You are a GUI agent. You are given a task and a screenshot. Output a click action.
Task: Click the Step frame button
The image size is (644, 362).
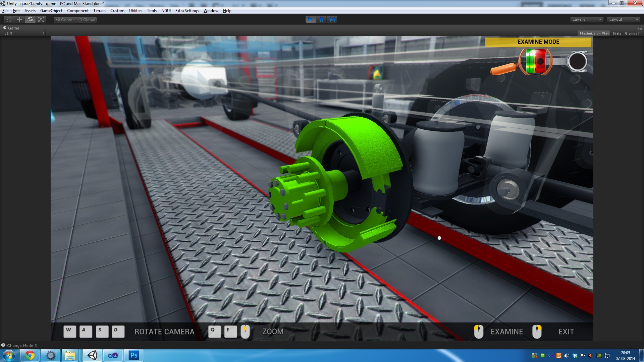pyautogui.click(x=332, y=19)
